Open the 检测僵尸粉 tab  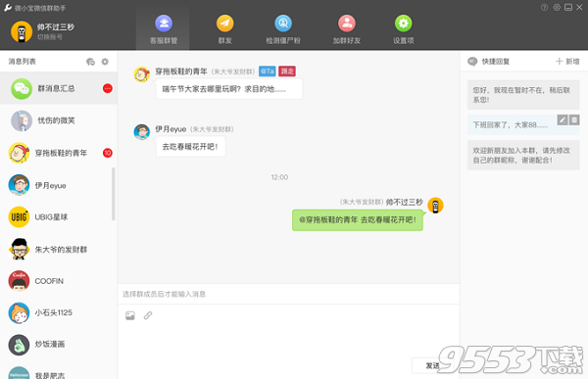click(x=283, y=29)
